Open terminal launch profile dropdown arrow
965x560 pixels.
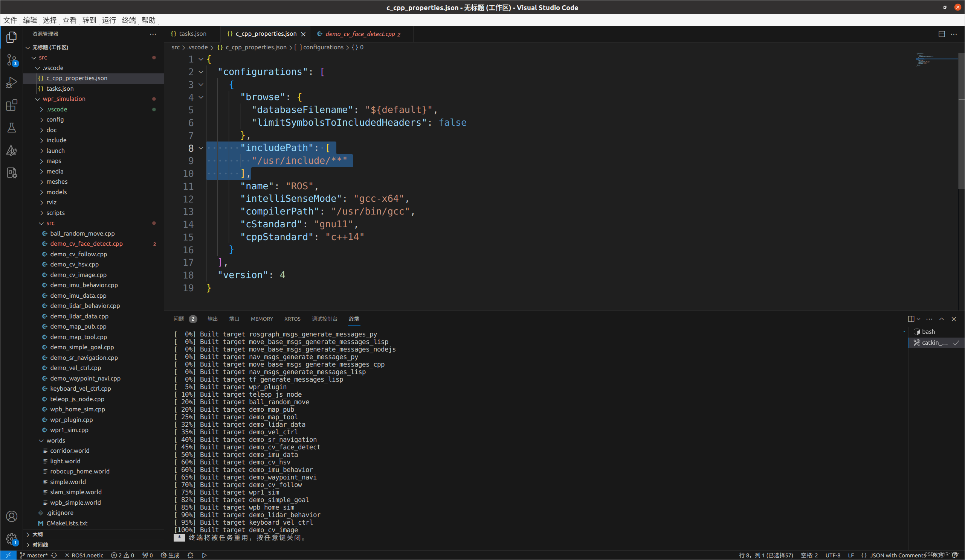pyautogui.click(x=918, y=319)
